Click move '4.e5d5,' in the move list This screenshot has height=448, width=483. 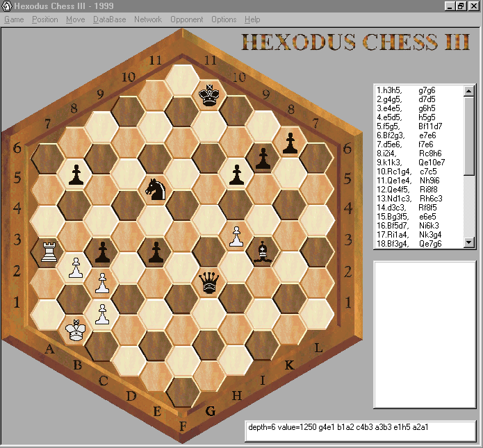[x=389, y=117]
